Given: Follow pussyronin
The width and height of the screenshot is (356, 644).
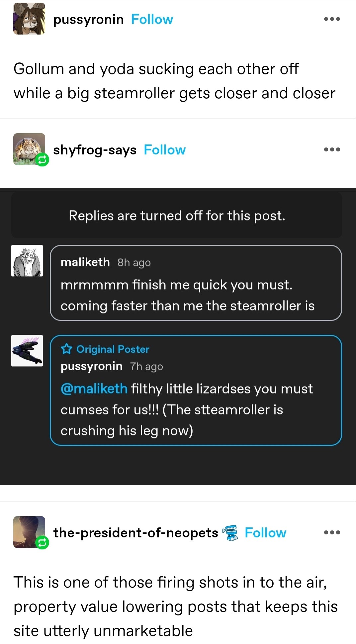Looking at the screenshot, I should point(152,20).
